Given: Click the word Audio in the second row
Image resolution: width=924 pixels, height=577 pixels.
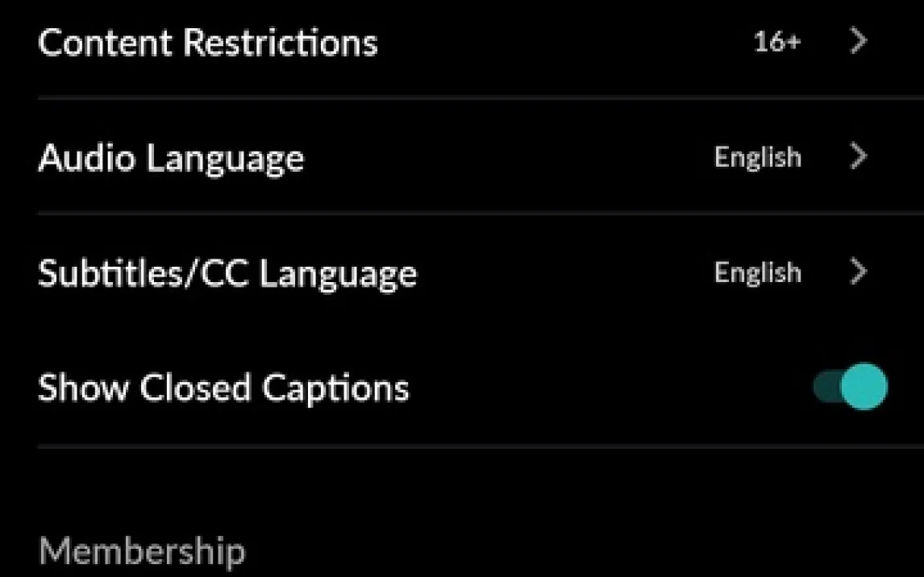Looking at the screenshot, I should coord(85,158).
